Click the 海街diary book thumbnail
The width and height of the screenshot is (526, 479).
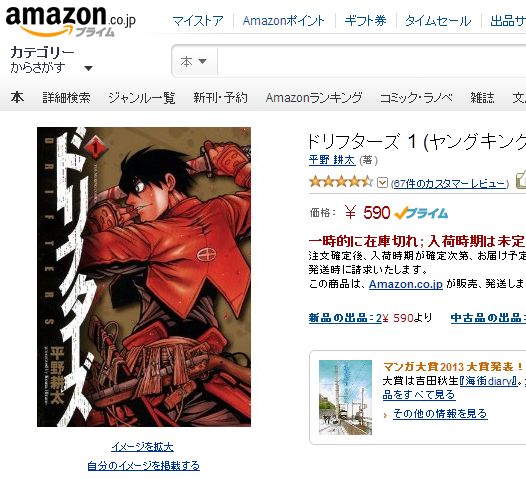point(346,397)
